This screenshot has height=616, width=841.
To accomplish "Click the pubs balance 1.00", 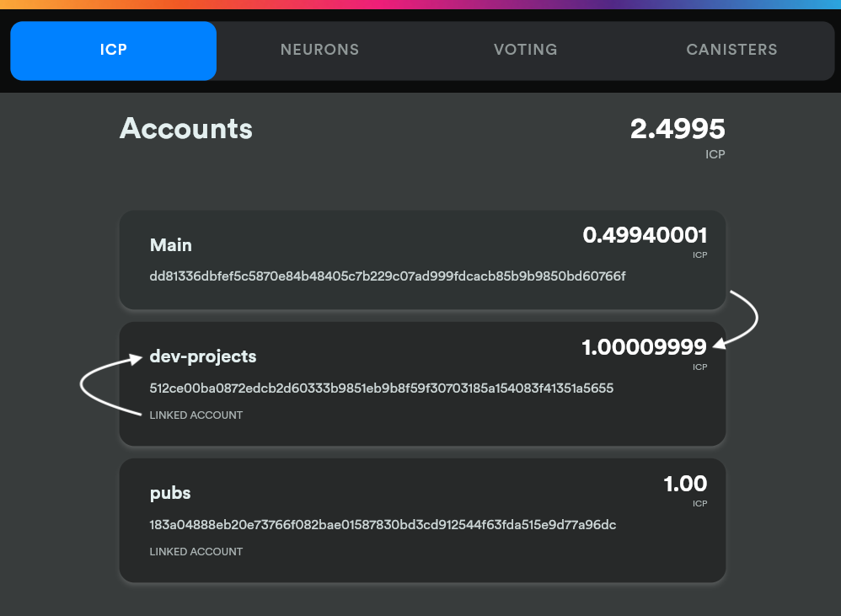I will point(685,484).
